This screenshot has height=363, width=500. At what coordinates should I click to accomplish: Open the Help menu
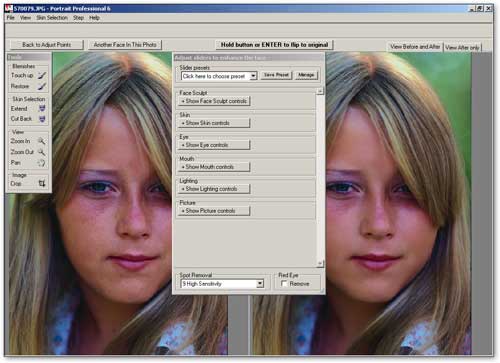tap(95, 18)
